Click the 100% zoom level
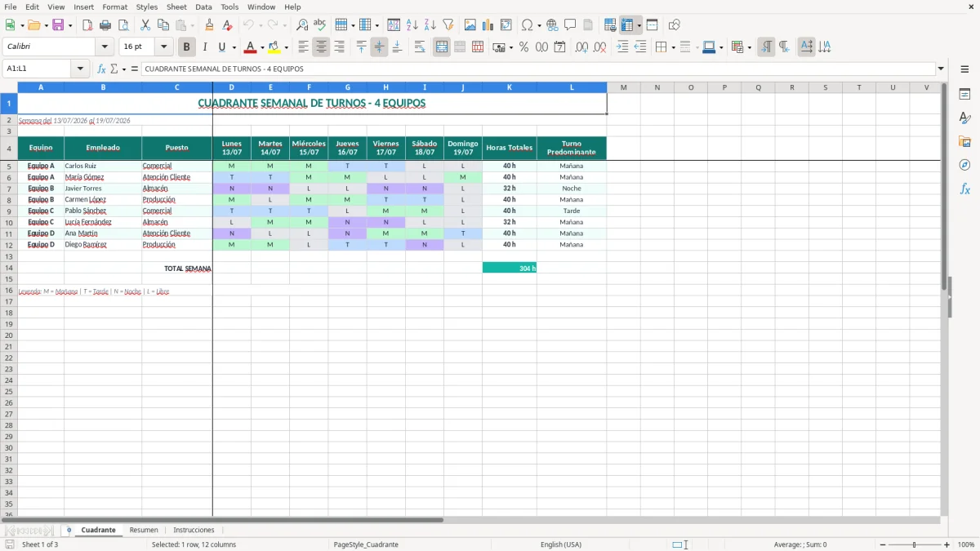 pyautogui.click(x=966, y=544)
